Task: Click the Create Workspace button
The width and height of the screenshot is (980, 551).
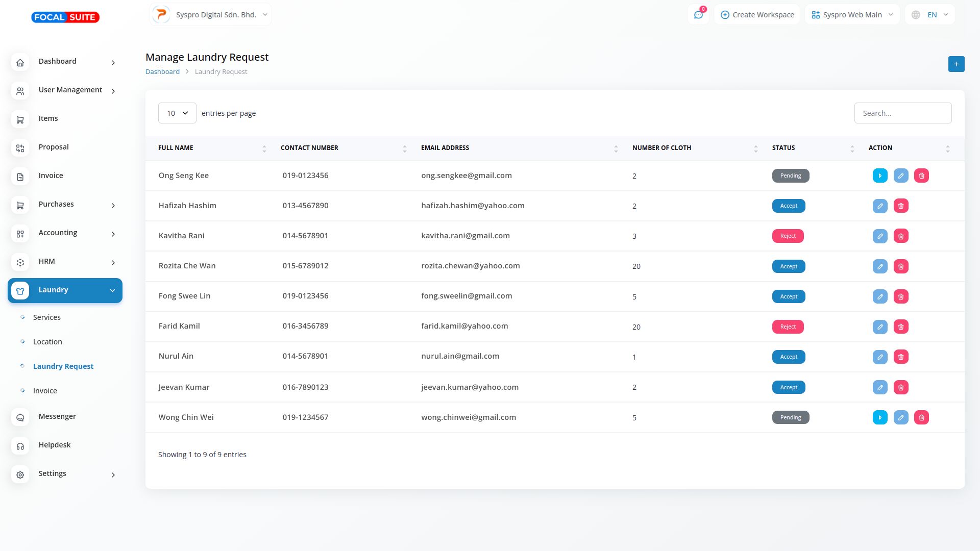Action: 757,15
